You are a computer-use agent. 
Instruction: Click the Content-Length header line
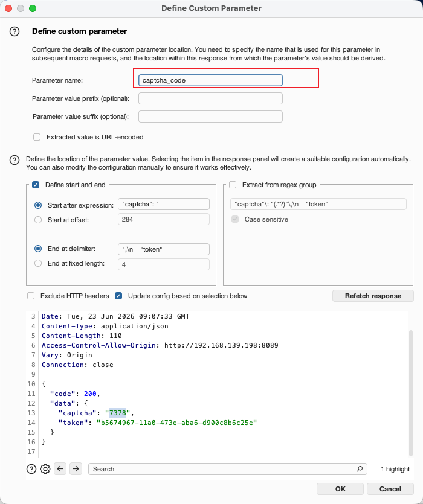tap(82, 336)
